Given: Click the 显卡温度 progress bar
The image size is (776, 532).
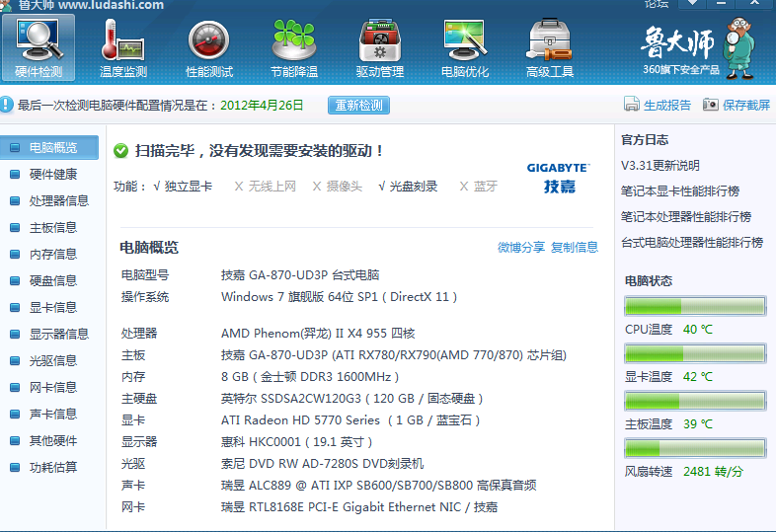Looking at the screenshot, I should click(695, 353).
